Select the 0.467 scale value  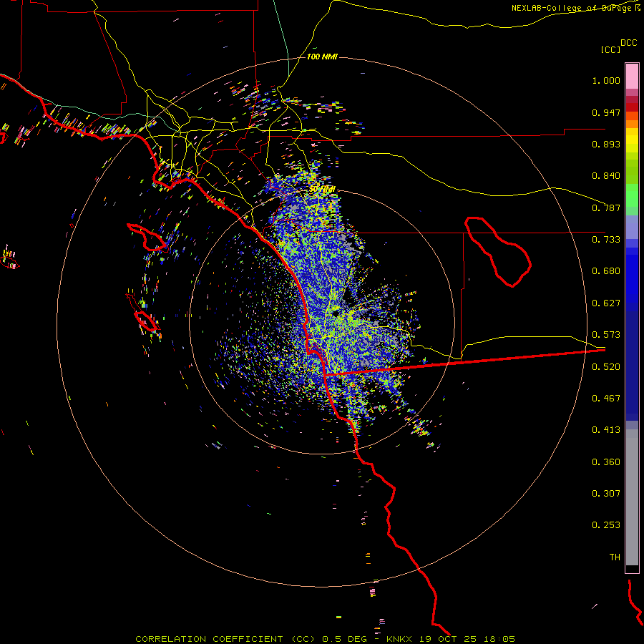click(x=606, y=399)
